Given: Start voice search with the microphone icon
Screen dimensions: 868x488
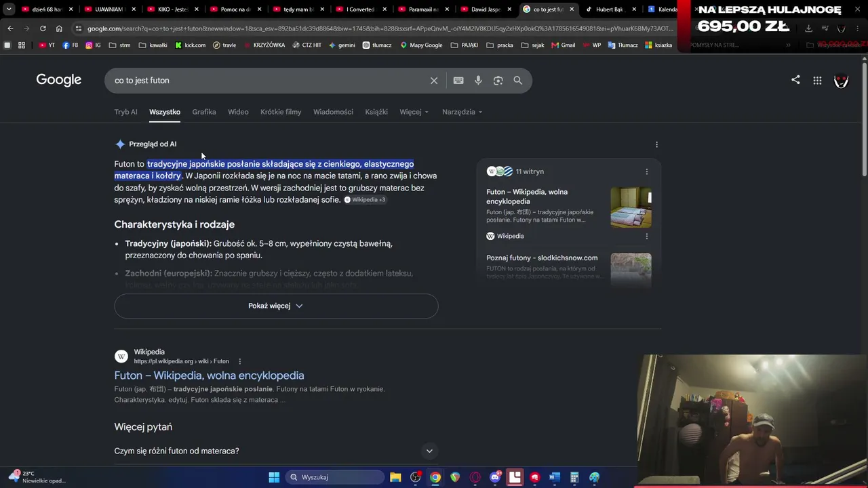Looking at the screenshot, I should (x=478, y=81).
